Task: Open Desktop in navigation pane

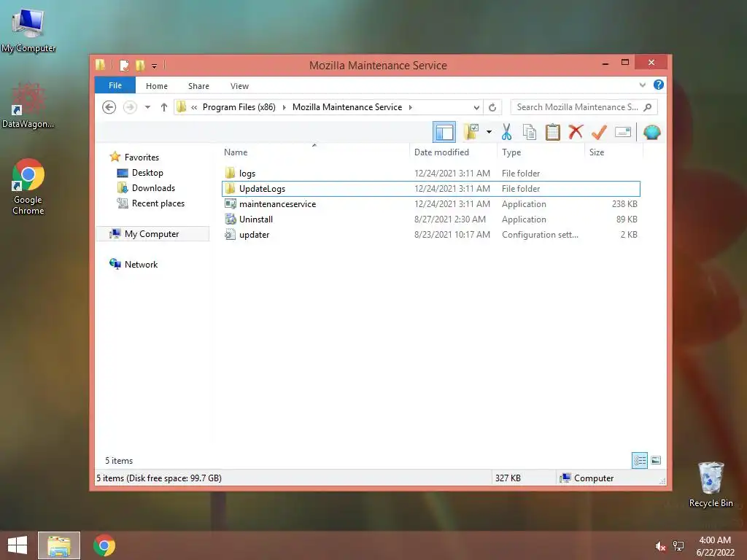Action: 147,172
